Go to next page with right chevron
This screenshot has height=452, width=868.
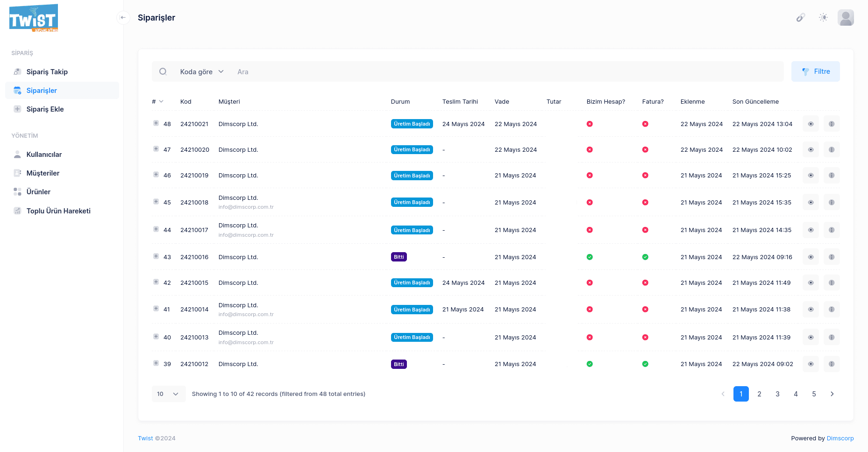(832, 394)
